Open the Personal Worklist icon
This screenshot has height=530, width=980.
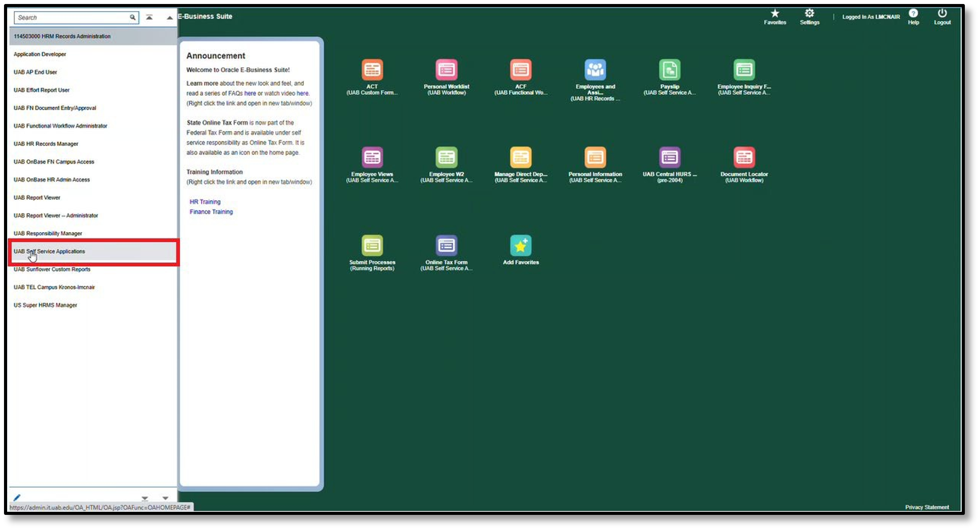(x=446, y=70)
